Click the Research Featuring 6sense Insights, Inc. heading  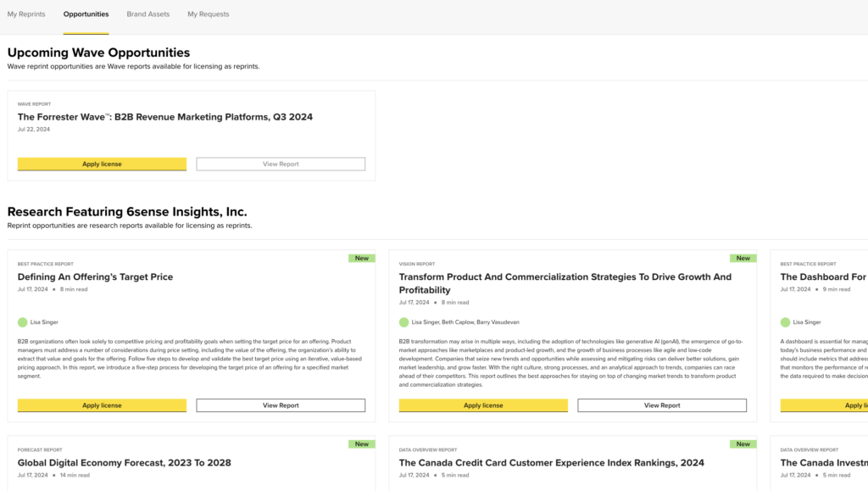pos(127,211)
